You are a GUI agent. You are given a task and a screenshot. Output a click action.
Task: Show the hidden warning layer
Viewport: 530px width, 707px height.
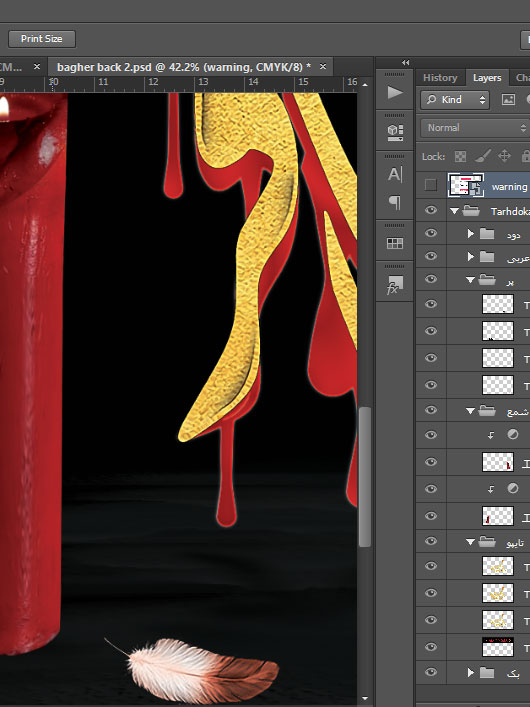pyautogui.click(x=431, y=185)
